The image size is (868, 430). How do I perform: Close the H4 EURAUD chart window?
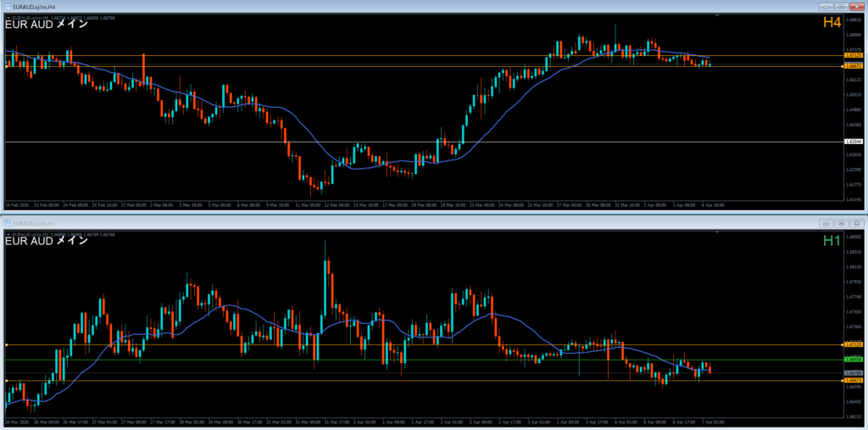pos(856,6)
